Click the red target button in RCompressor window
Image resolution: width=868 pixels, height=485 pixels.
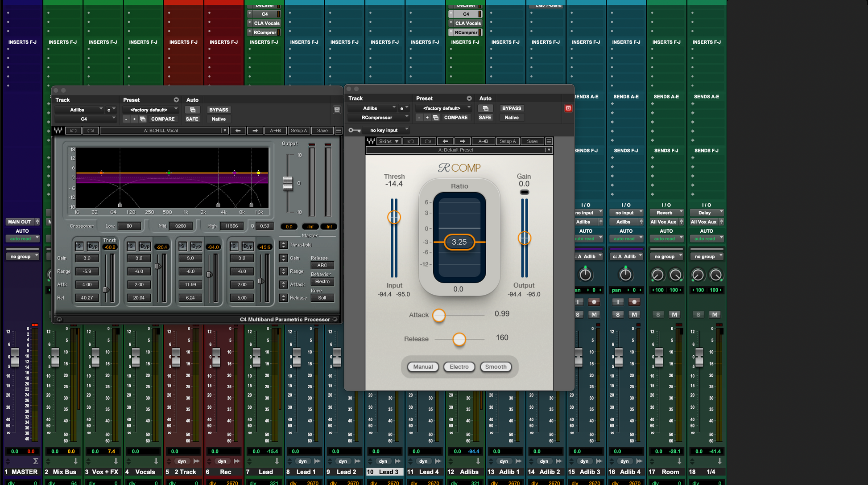pos(568,108)
